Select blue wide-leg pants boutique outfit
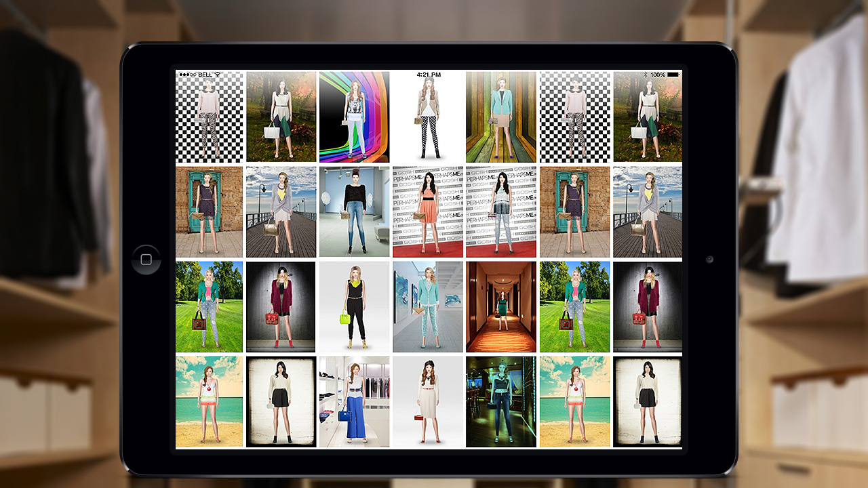Screen dimensions: 868x488 (x=354, y=401)
